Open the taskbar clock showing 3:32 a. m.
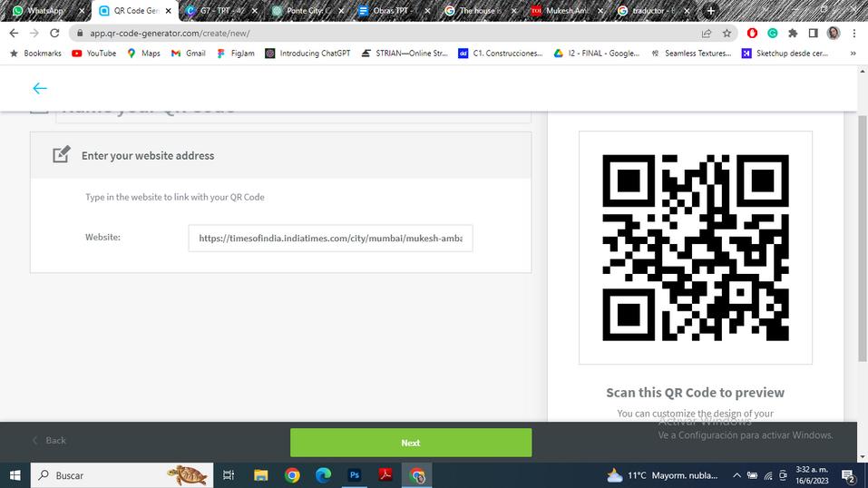Screen dimensions: 868x488 pos(812,475)
